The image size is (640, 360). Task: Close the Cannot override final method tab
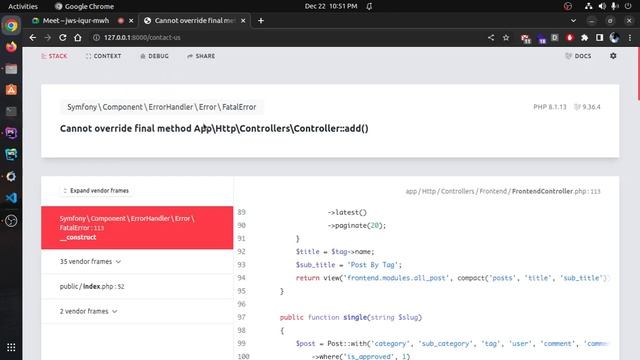pos(243,20)
